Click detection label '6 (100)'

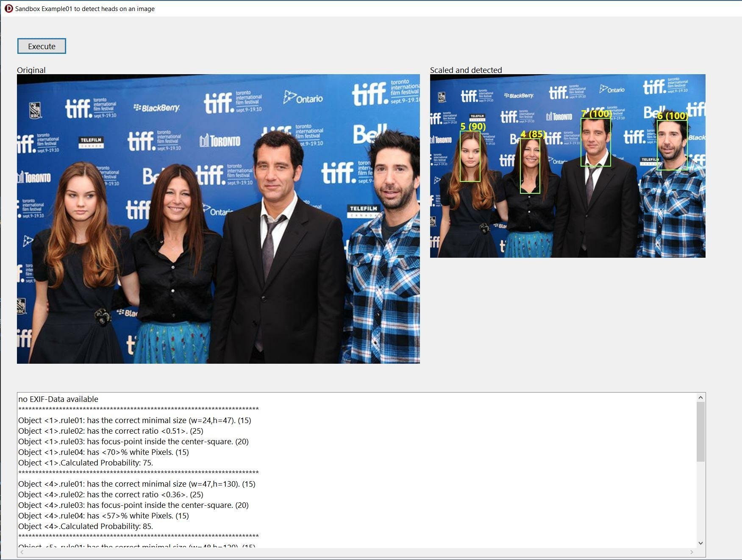673,116
